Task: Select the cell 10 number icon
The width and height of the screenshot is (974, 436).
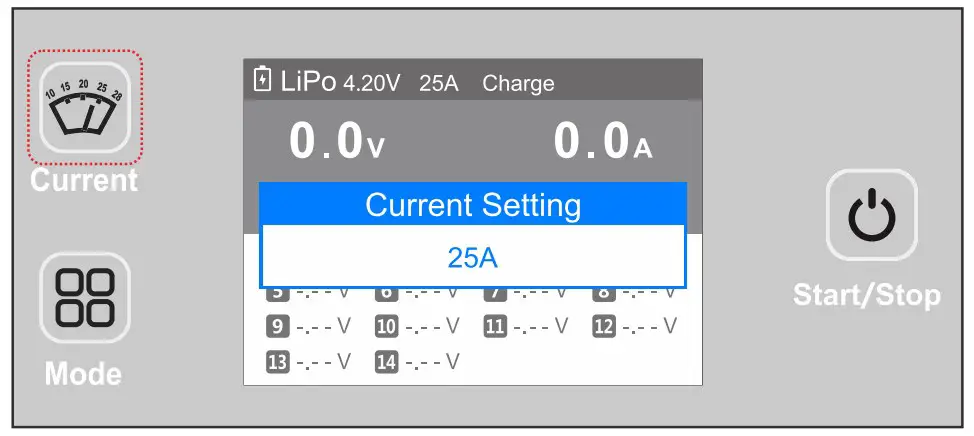Action: pyautogui.click(x=386, y=326)
